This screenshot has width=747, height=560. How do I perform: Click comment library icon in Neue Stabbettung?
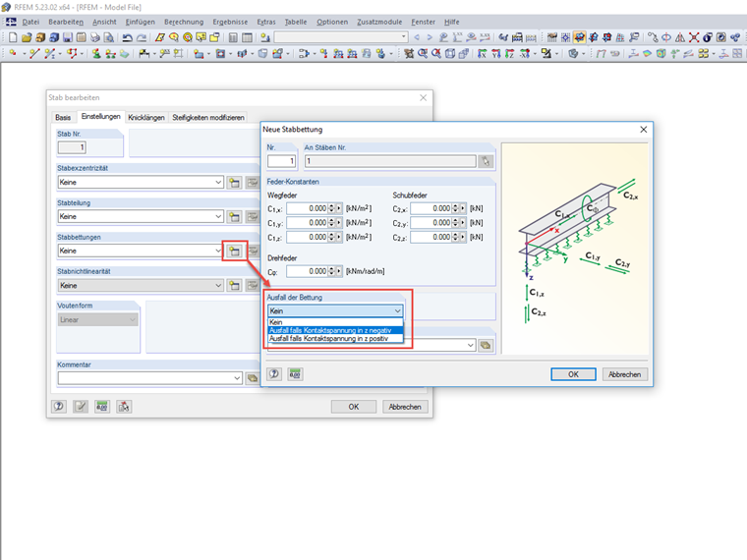click(x=486, y=345)
